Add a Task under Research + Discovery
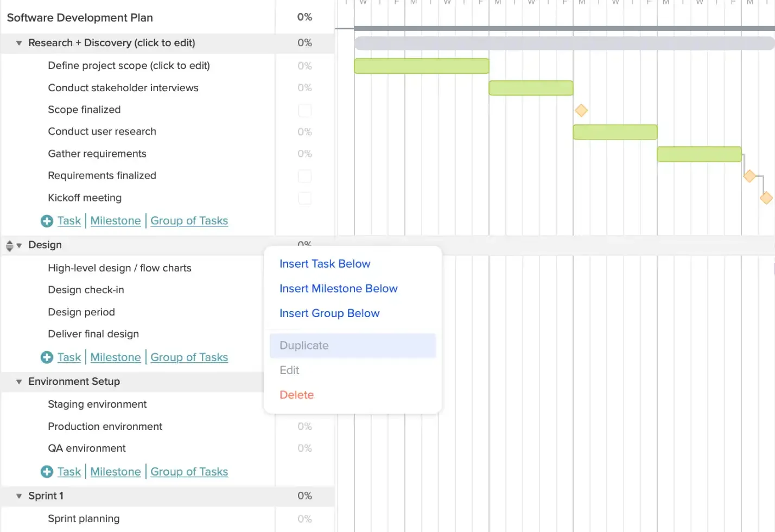Image resolution: width=775 pixels, height=532 pixels. 69,221
